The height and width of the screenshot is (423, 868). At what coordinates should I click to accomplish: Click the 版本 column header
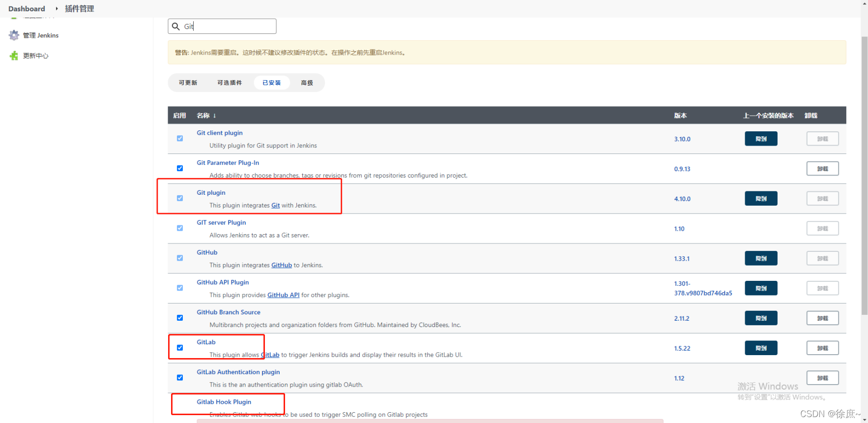680,116
